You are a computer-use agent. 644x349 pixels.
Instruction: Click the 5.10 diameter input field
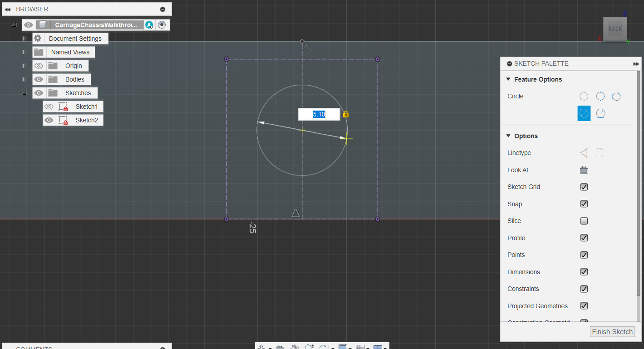click(319, 114)
